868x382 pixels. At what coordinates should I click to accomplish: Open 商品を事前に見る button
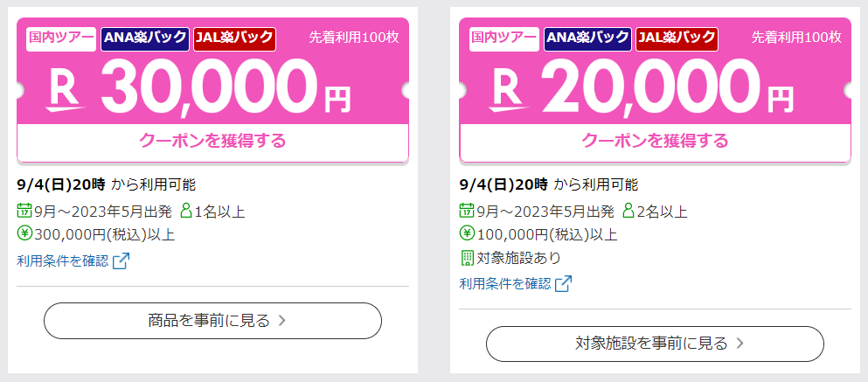[212, 321]
